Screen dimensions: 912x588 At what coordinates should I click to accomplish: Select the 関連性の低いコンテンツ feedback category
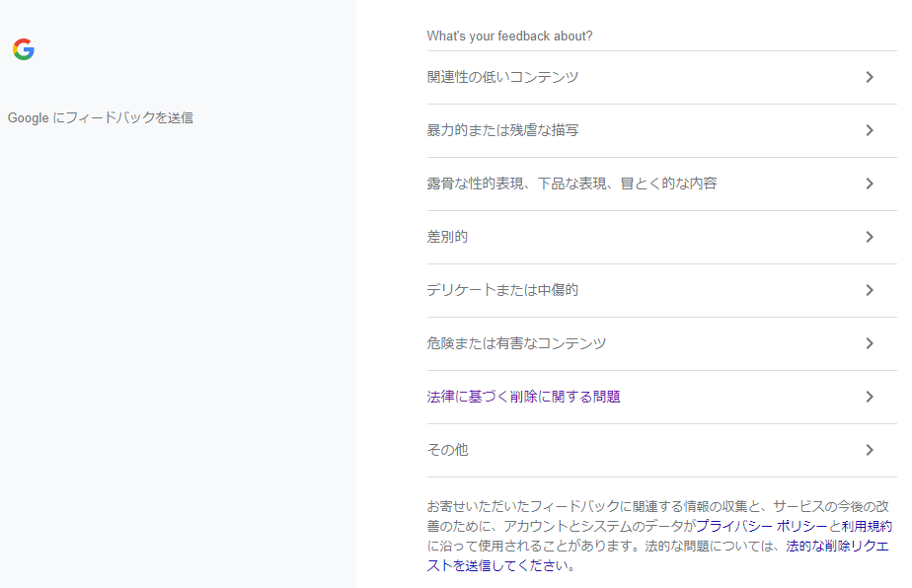[503, 76]
